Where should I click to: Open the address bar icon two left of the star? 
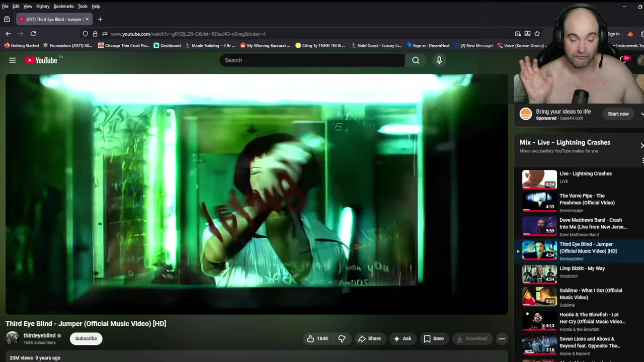[x=518, y=34]
